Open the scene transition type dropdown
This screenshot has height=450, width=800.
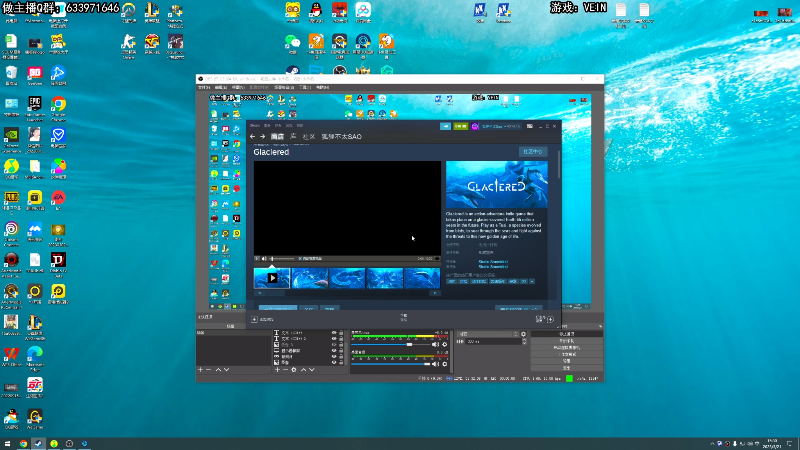pos(487,334)
